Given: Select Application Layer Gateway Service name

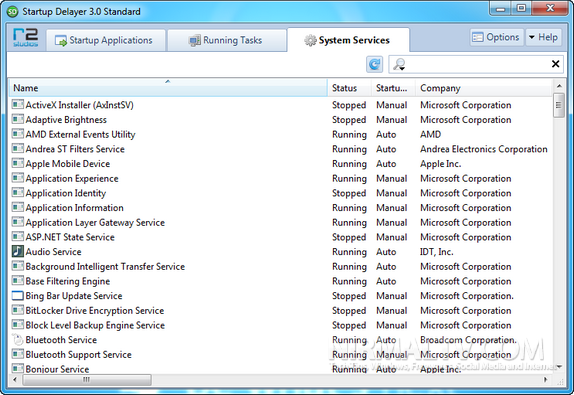Looking at the screenshot, I should pos(95,223).
